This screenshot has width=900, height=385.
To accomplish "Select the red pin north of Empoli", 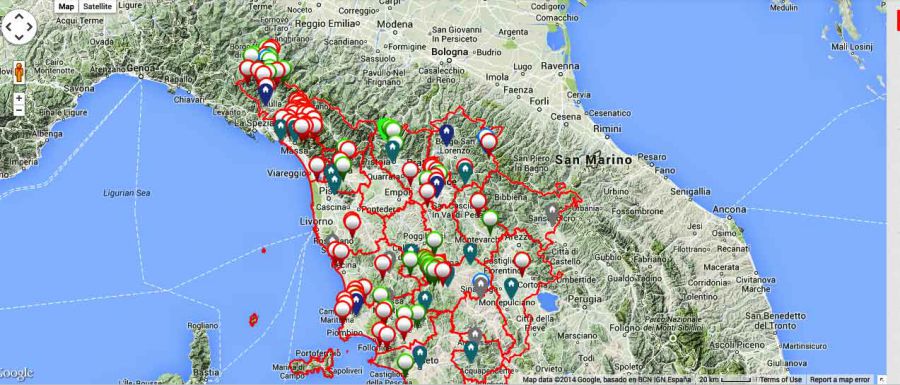I will [410, 172].
